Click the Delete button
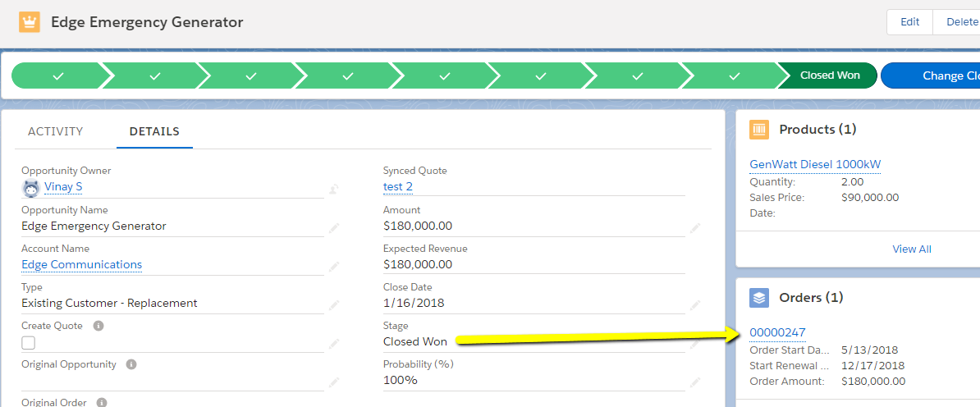This screenshot has height=407, width=980. pyautogui.click(x=957, y=22)
